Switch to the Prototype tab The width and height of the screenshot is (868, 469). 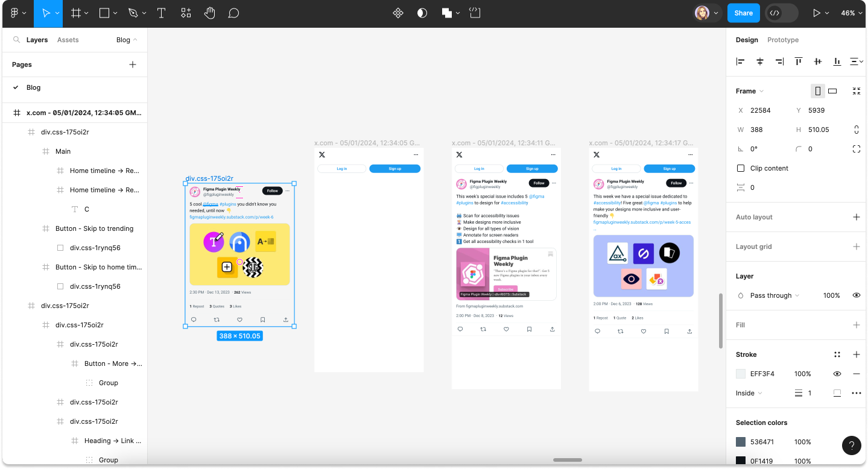pos(783,40)
